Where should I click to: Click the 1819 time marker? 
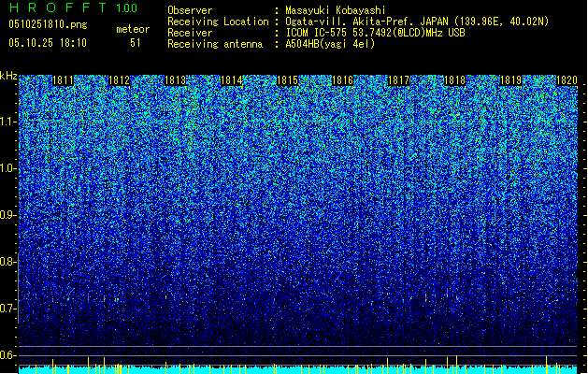pos(510,80)
